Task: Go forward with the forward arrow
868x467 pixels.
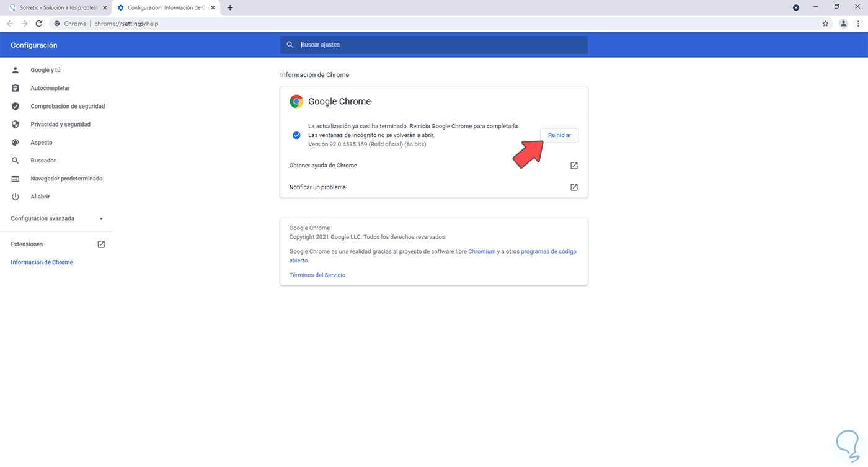Action: [24, 24]
